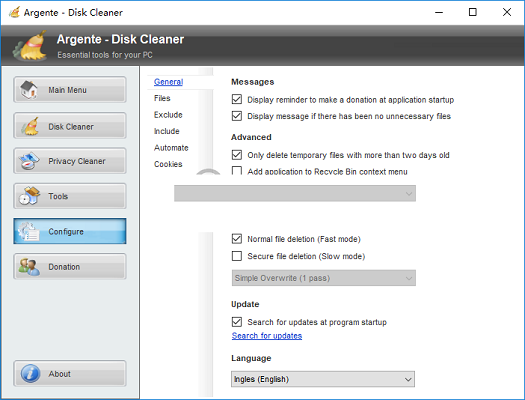Image resolution: width=525 pixels, height=400 pixels.
Task: Switch to the Files settings tab
Action: coord(162,98)
